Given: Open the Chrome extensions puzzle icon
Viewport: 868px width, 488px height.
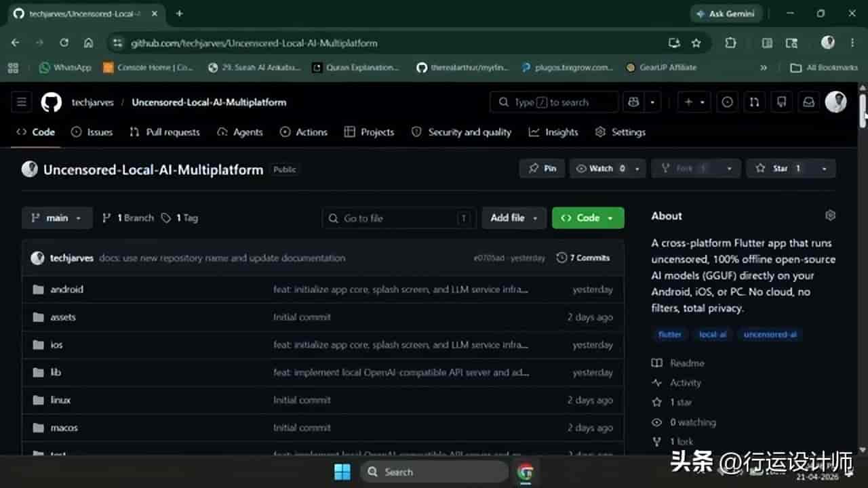Looking at the screenshot, I should coord(730,43).
